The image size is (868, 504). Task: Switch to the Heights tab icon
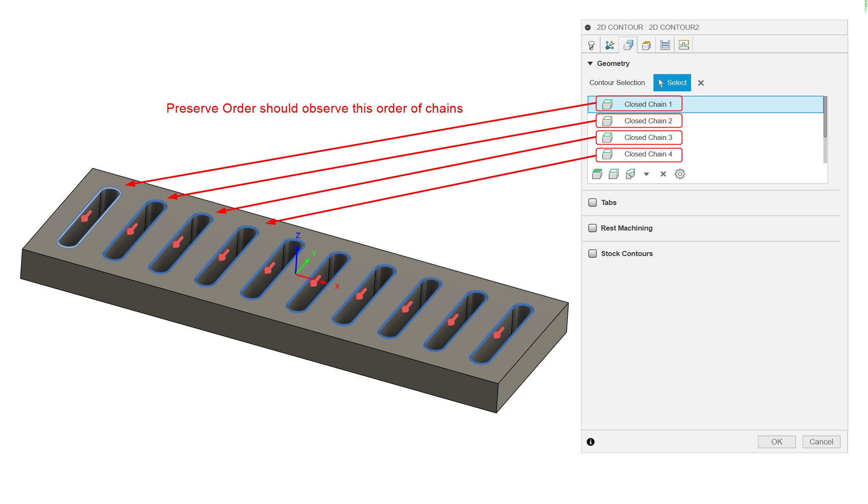(x=665, y=45)
